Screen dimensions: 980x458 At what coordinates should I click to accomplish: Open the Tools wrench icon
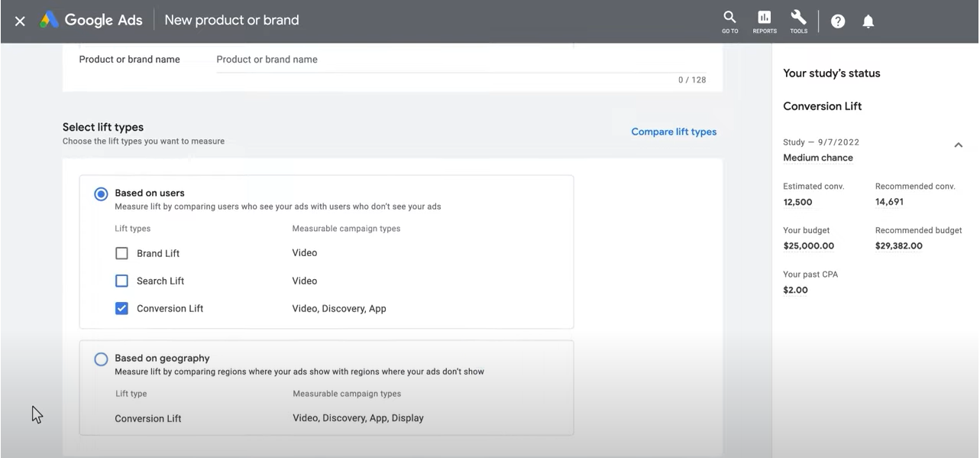pos(799,21)
